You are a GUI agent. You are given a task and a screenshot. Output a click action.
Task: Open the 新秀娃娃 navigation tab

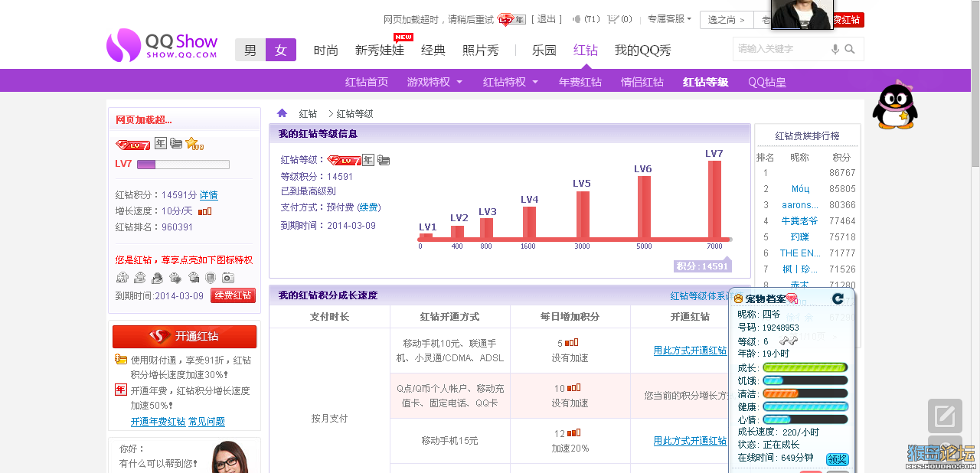380,51
